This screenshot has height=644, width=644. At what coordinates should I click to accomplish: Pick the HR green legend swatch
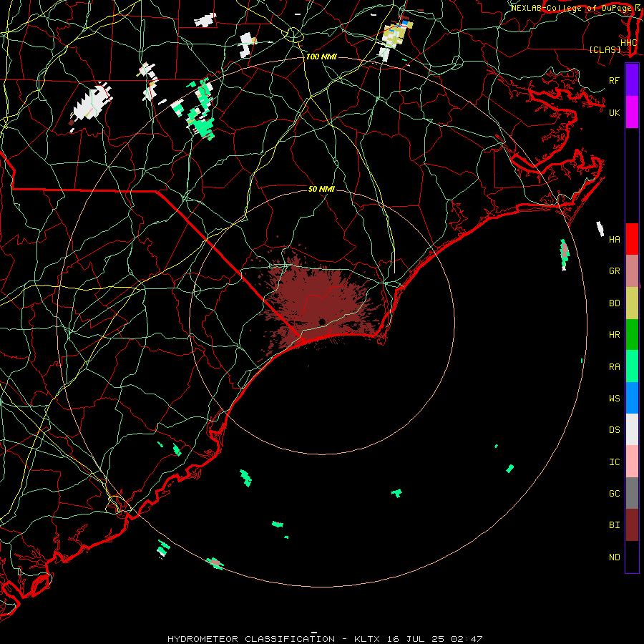[632, 334]
